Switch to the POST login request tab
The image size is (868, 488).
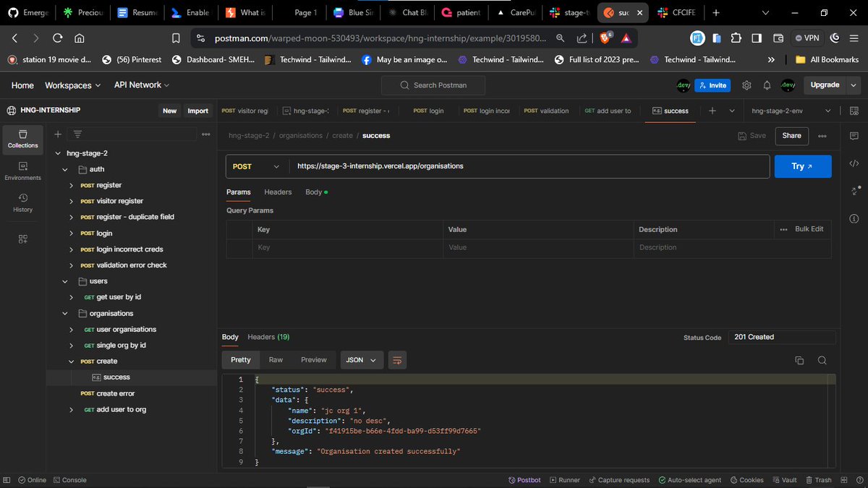point(428,111)
